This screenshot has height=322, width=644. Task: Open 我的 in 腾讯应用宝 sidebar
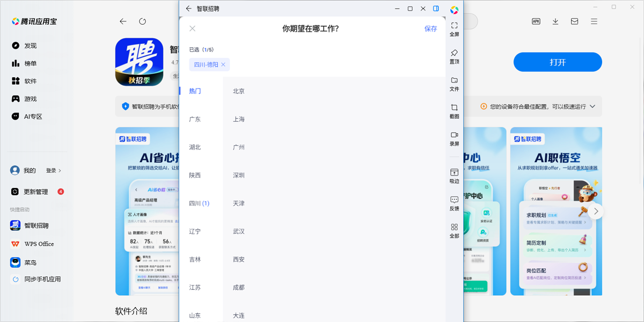pos(23,171)
